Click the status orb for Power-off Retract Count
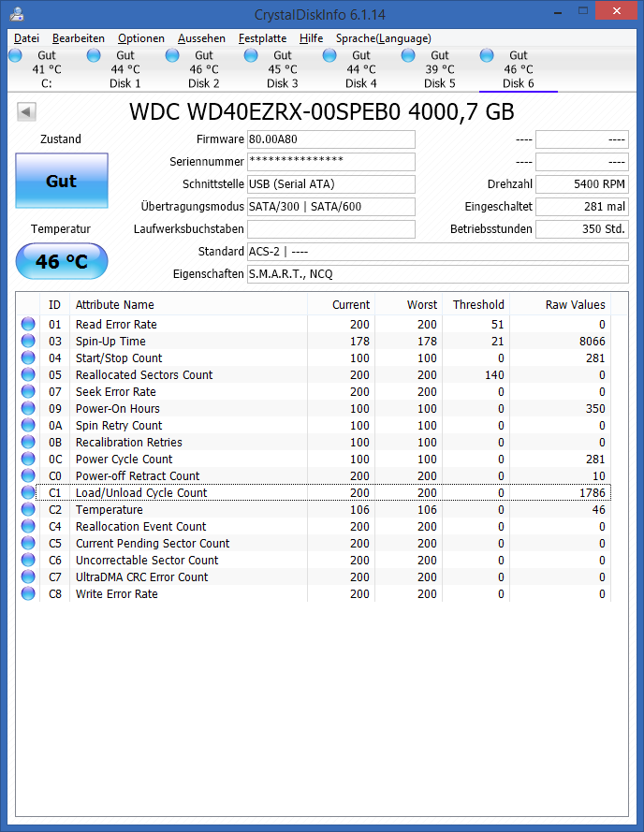Viewport: 644px width, 832px height. click(x=28, y=475)
